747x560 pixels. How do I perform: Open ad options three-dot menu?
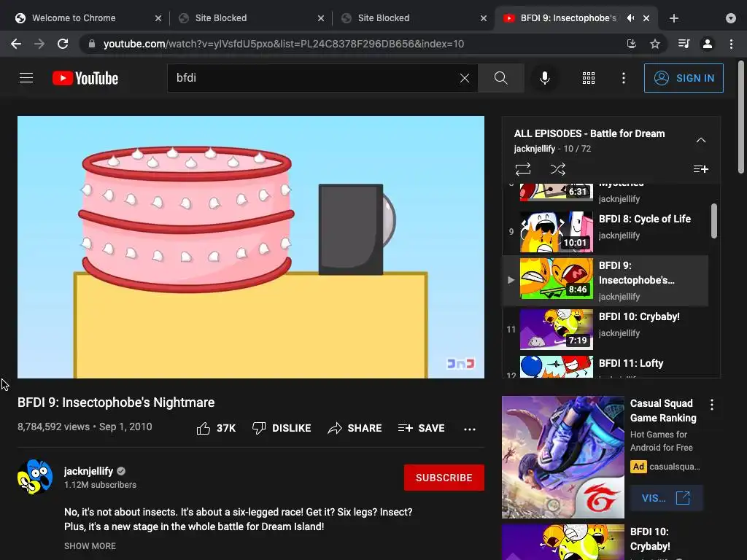pyautogui.click(x=712, y=405)
